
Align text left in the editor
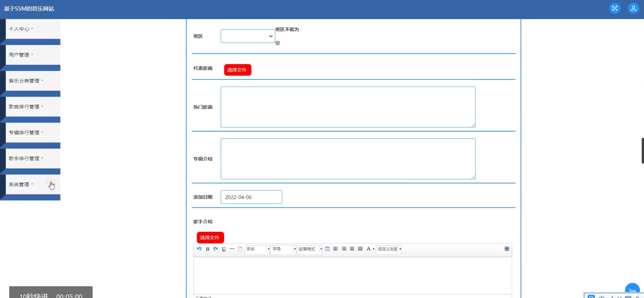tap(335, 249)
